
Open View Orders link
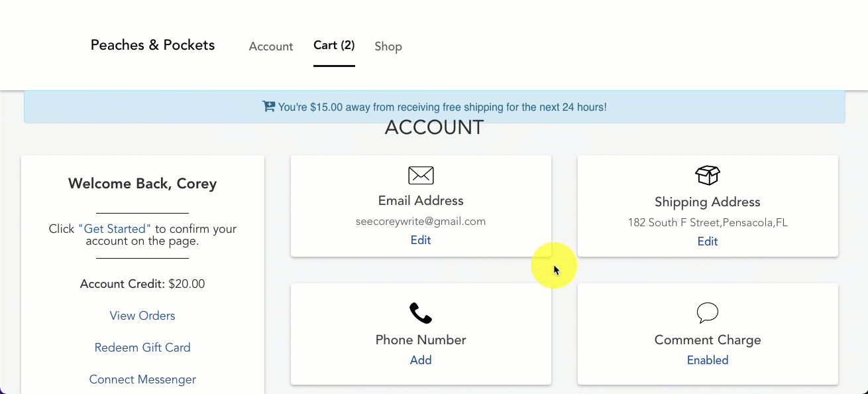[x=142, y=316]
